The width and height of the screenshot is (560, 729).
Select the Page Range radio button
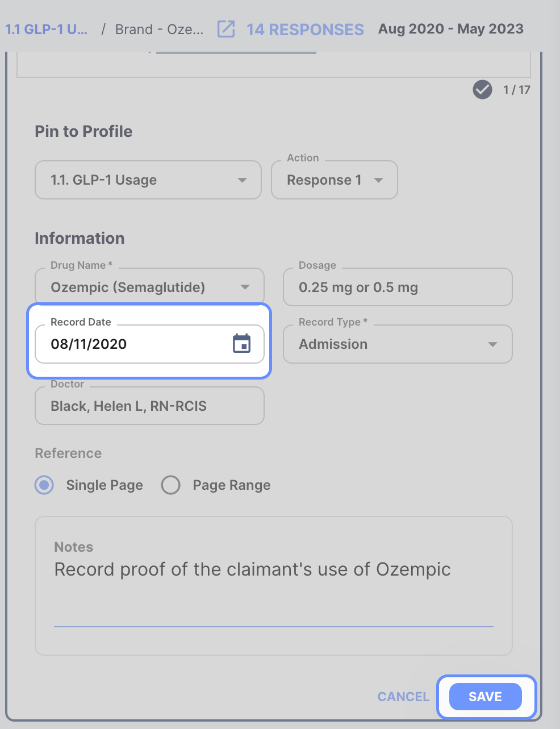click(x=170, y=485)
